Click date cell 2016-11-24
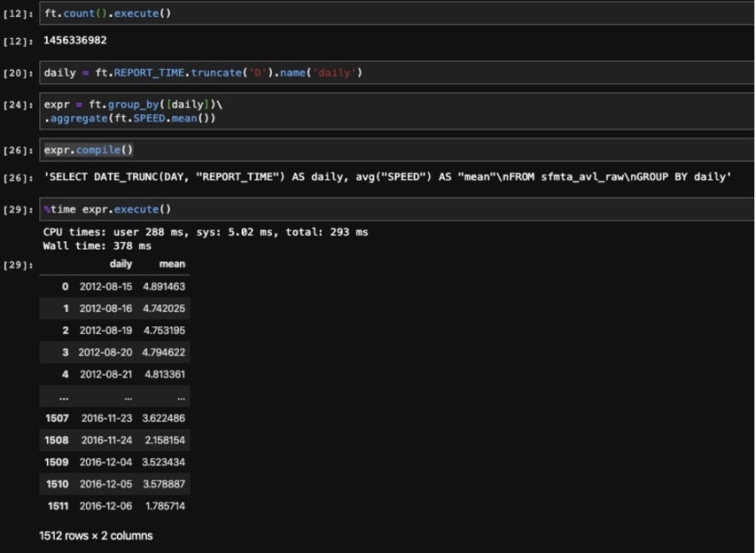This screenshot has height=553, width=756. (x=106, y=440)
